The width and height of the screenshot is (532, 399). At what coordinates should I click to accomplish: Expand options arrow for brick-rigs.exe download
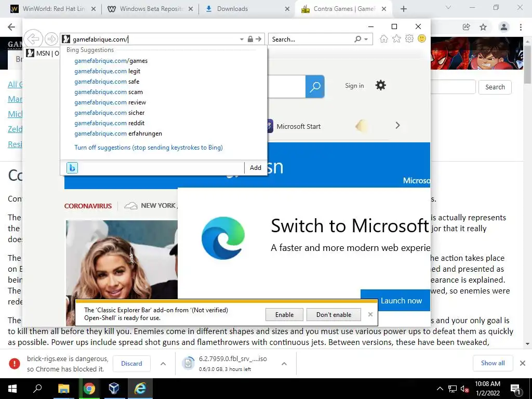click(x=163, y=364)
